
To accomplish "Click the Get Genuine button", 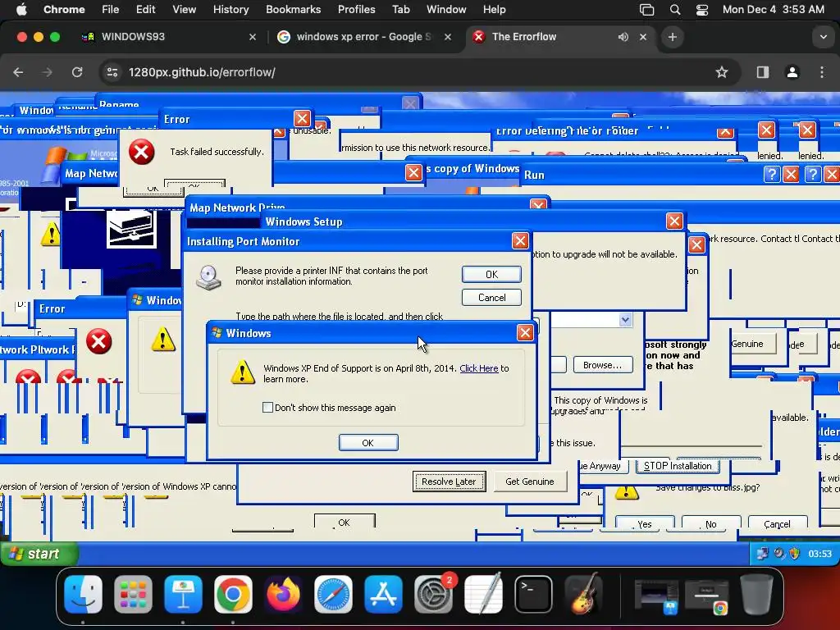I will click(530, 481).
